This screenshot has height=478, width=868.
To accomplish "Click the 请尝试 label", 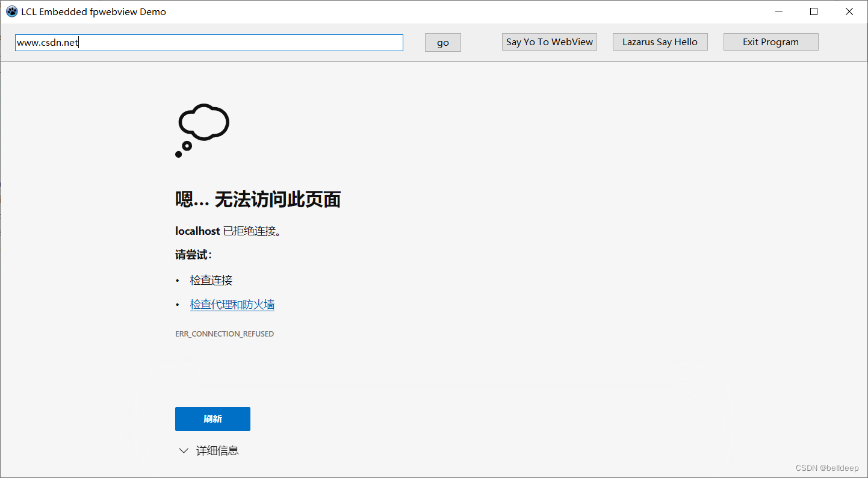I will pos(193,255).
